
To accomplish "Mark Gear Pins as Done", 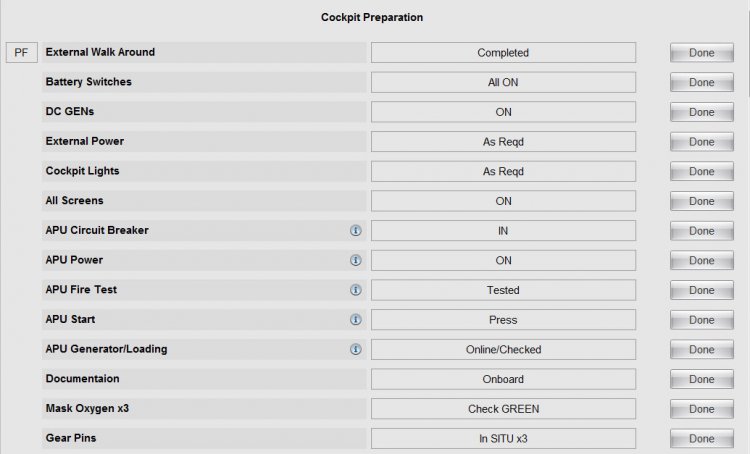I will [x=702, y=438].
